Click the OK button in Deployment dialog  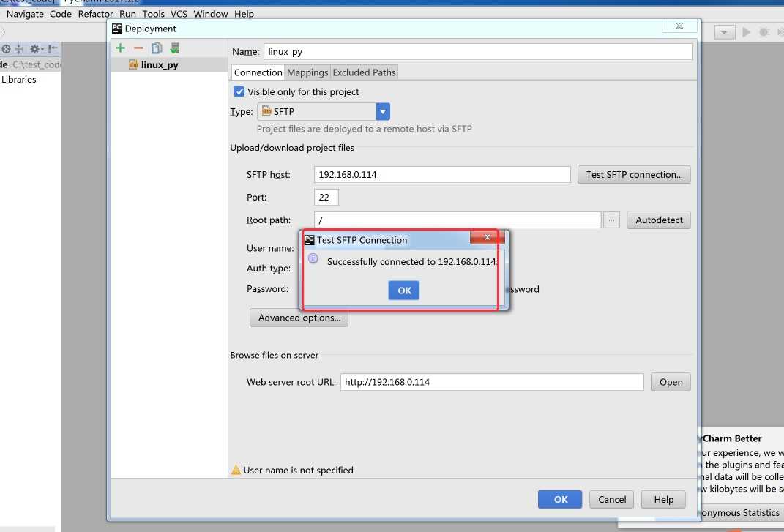(560, 500)
